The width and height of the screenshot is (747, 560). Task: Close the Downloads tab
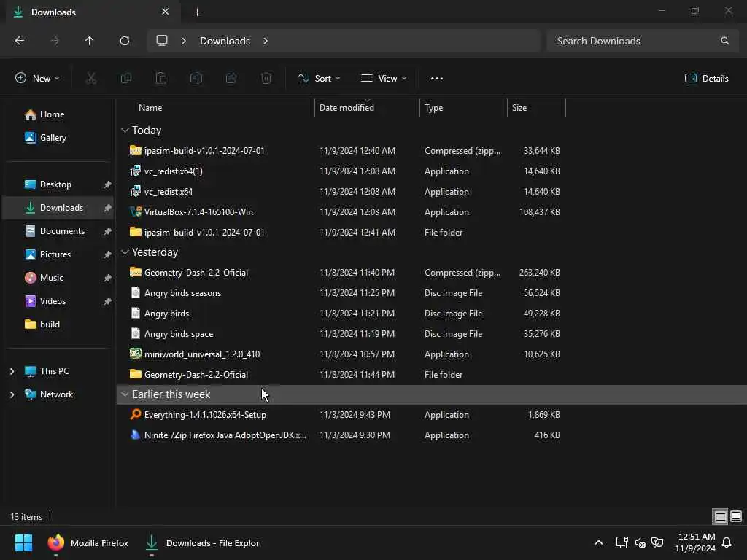pos(165,12)
